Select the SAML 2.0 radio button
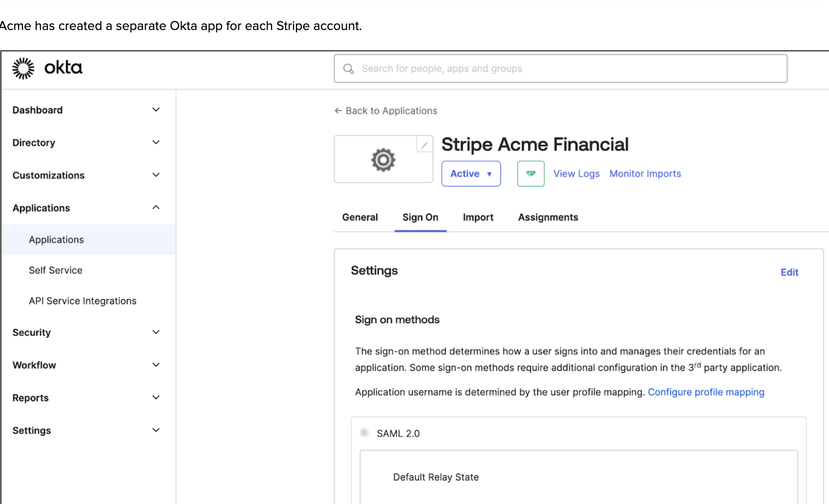Image resolution: width=829 pixels, height=504 pixels. pyautogui.click(x=364, y=432)
